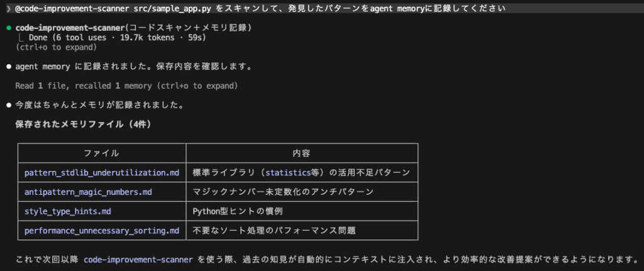This screenshot has height=271, width=644.
Task: Expand the 'Read 1 file, recalled 1 memory' line
Action: click(126, 85)
